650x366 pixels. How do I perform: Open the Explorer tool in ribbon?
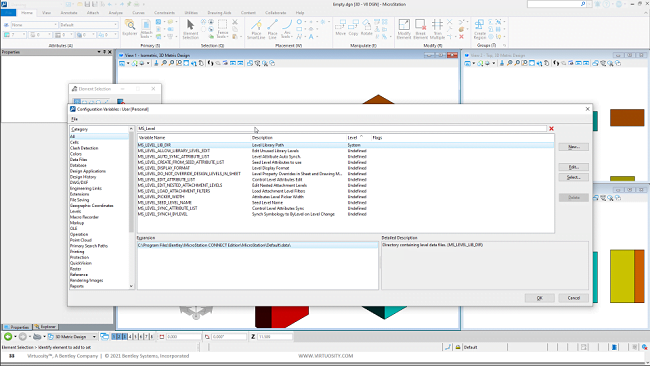pos(130,28)
